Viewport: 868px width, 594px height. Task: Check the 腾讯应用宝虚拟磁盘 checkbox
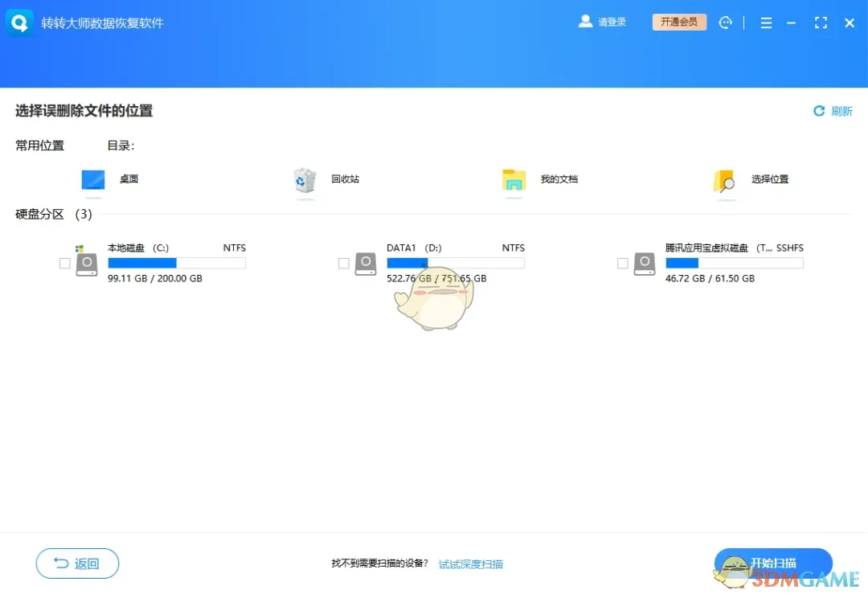click(622, 263)
